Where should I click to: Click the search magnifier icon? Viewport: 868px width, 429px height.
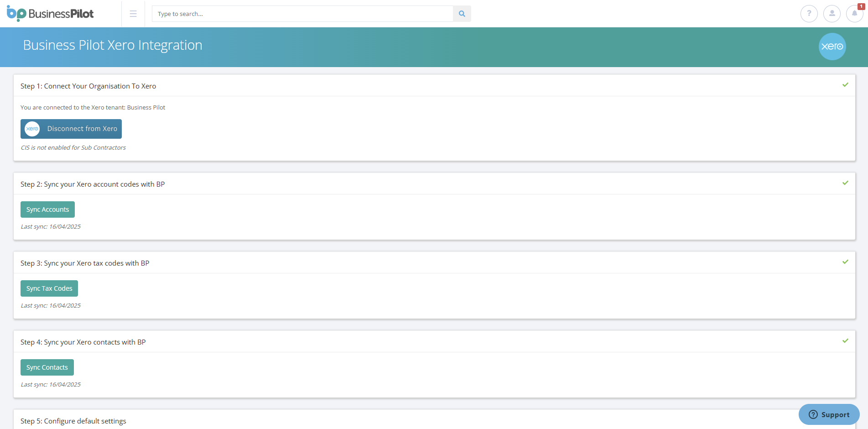[x=461, y=14]
